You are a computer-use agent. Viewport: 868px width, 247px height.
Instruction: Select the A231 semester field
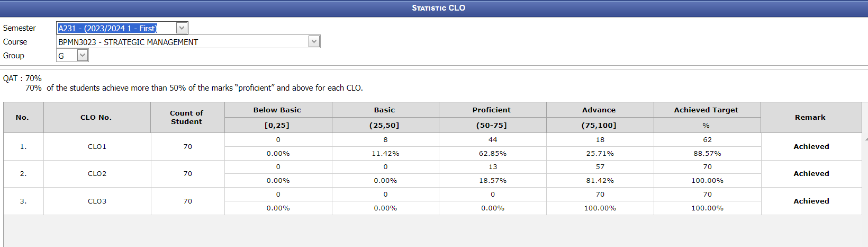(122, 28)
